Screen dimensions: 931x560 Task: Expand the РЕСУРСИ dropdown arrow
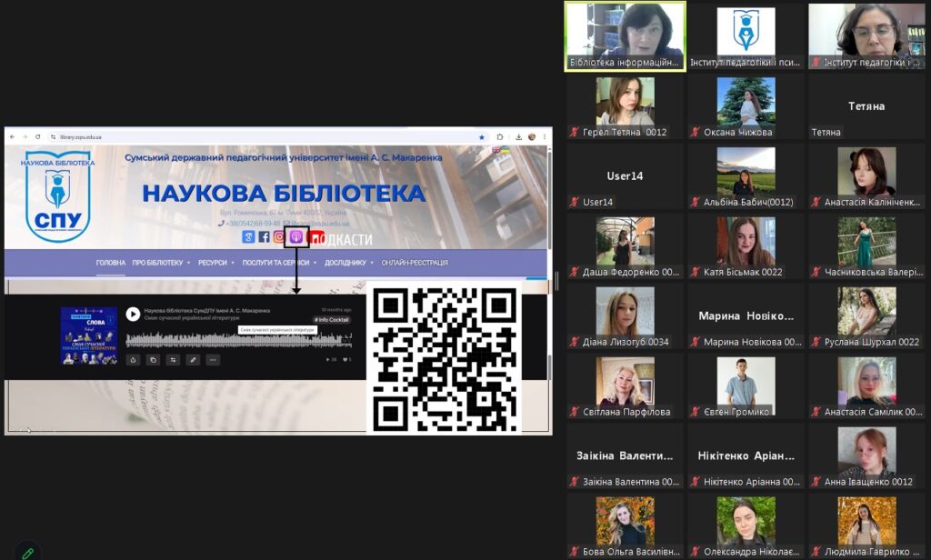coord(233,263)
